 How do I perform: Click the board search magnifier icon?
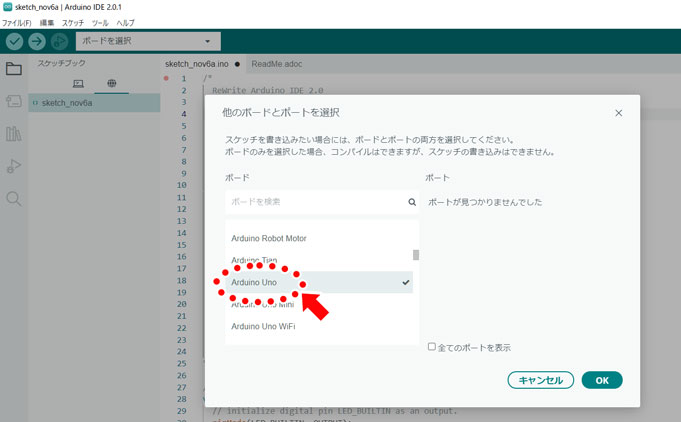[x=412, y=202]
